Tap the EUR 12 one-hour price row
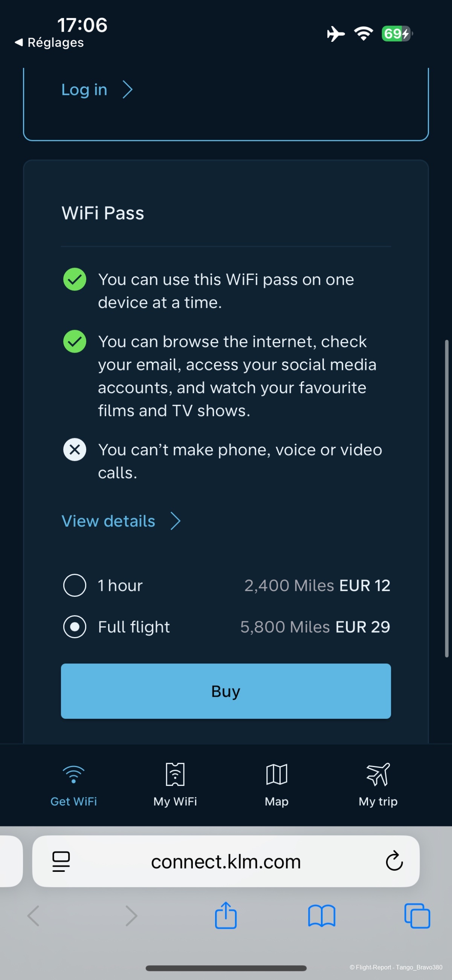This screenshot has height=980, width=452. tap(364, 586)
